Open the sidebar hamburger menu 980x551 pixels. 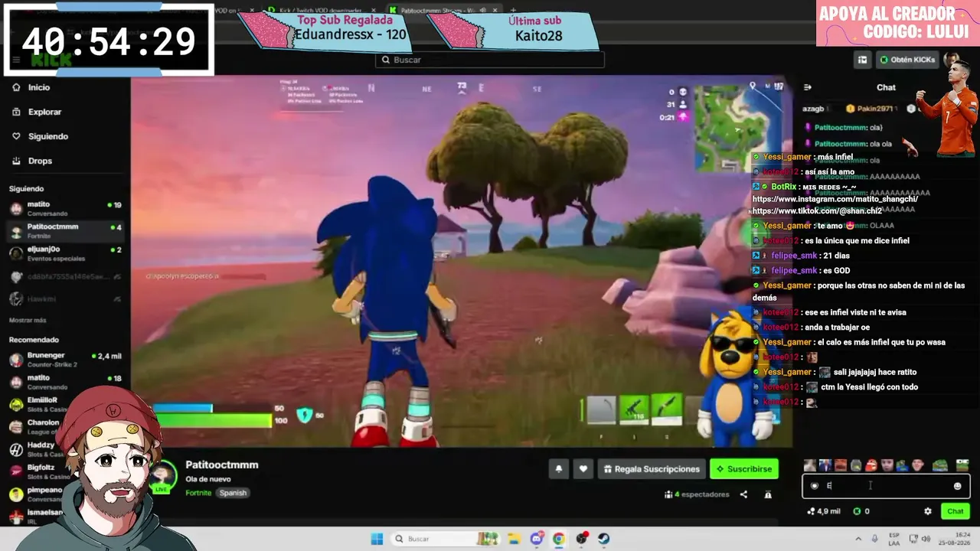pos(16,60)
